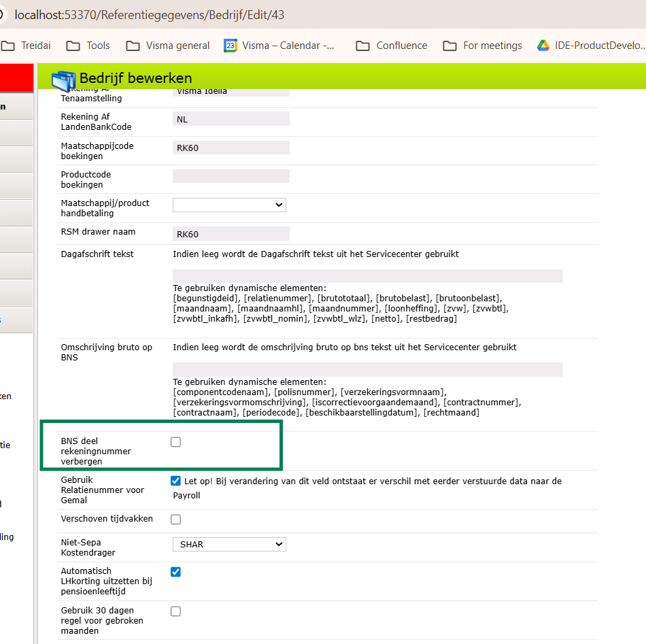Click the Verschoven tijdvakken label

(107, 519)
